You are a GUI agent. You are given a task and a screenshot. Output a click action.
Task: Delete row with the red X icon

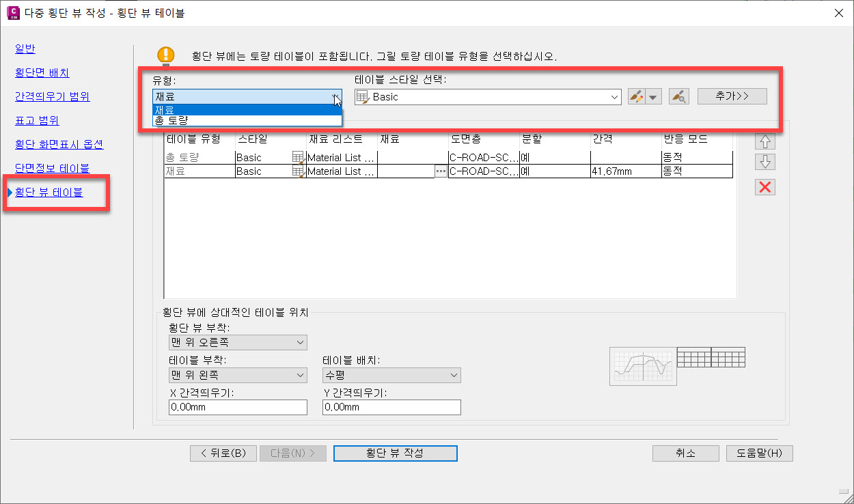tap(765, 187)
